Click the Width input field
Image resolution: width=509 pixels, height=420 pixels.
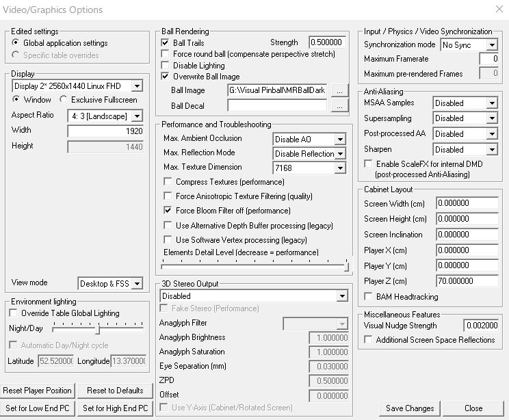click(x=105, y=131)
